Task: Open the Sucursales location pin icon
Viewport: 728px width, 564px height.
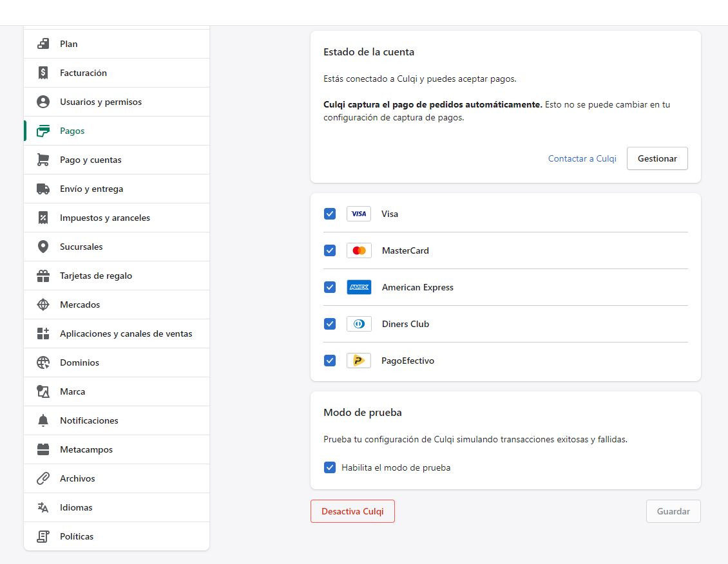Action: 43,247
